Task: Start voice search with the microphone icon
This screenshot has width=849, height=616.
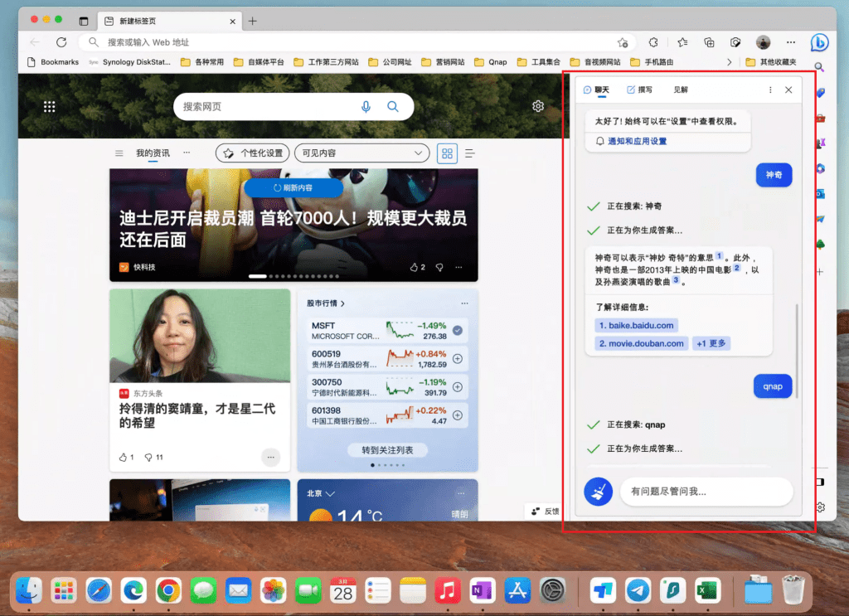Action: 366,107
